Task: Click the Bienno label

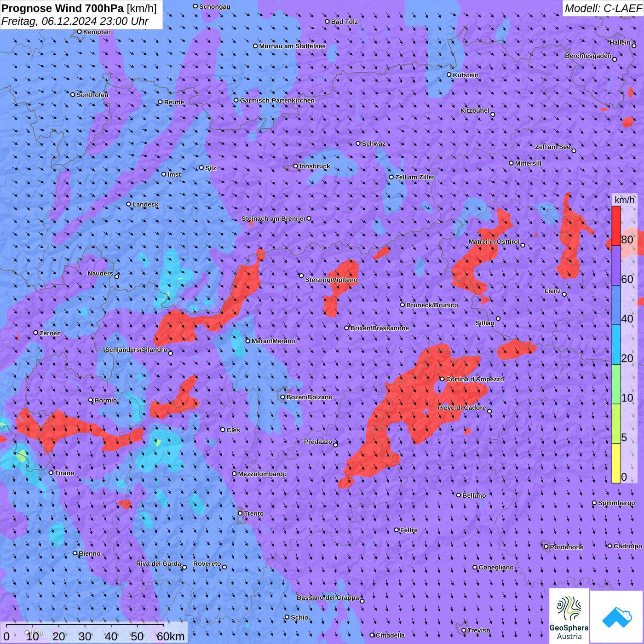Action: [x=90, y=553]
